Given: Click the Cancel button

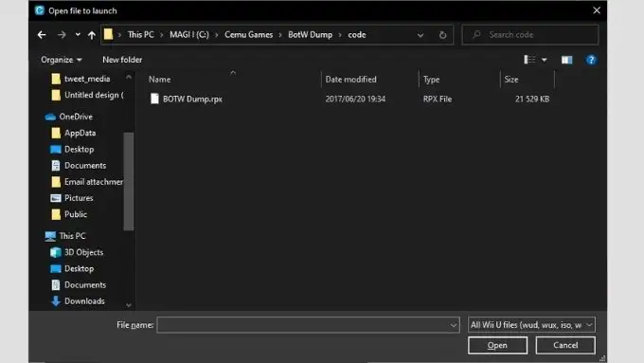Looking at the screenshot, I should [565, 345].
